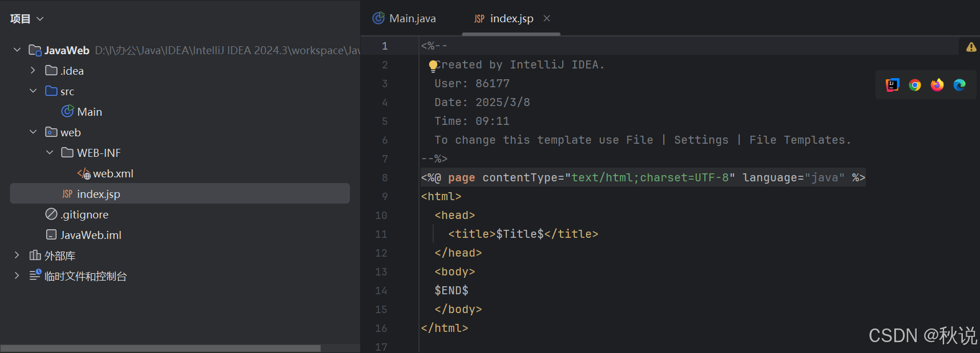Click the $END$ placeholder text
The image size is (980, 353).
click(451, 290)
